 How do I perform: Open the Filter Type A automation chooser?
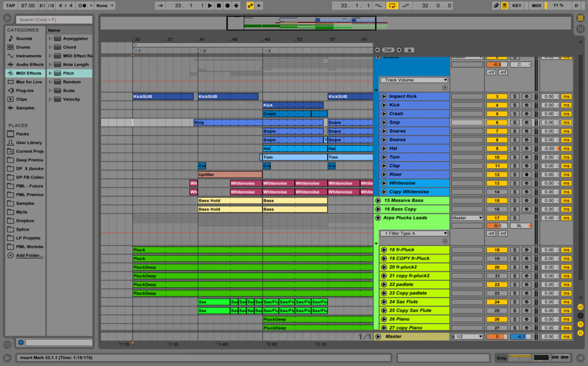[414, 233]
